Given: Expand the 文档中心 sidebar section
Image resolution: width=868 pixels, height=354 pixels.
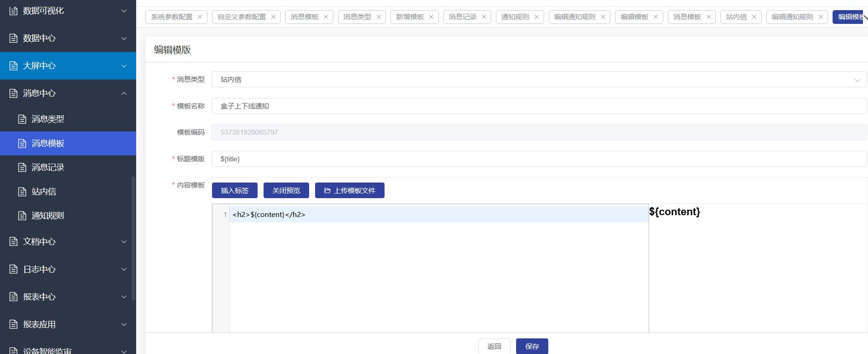Looking at the screenshot, I should (x=124, y=242).
